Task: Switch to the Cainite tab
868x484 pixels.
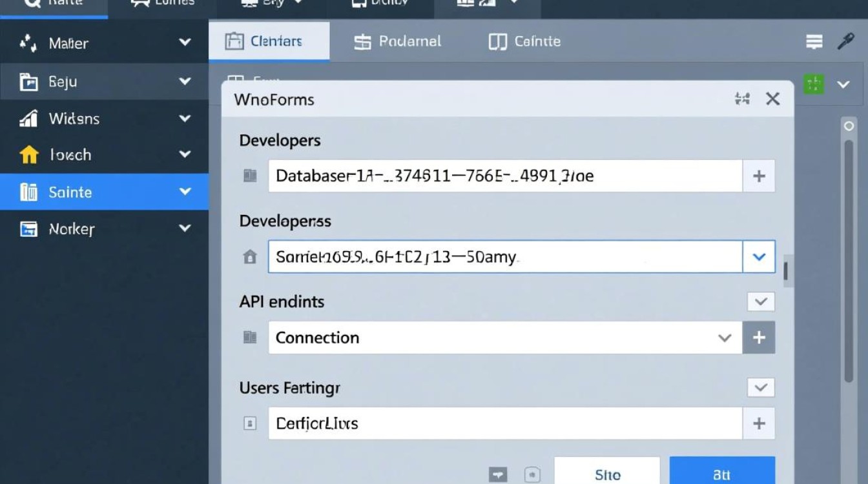Action: point(524,42)
